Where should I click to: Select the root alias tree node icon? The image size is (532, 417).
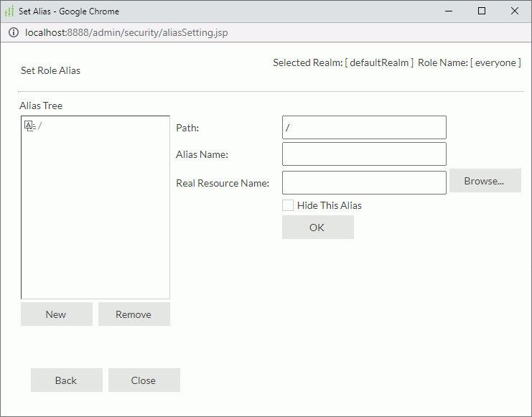[x=30, y=126]
